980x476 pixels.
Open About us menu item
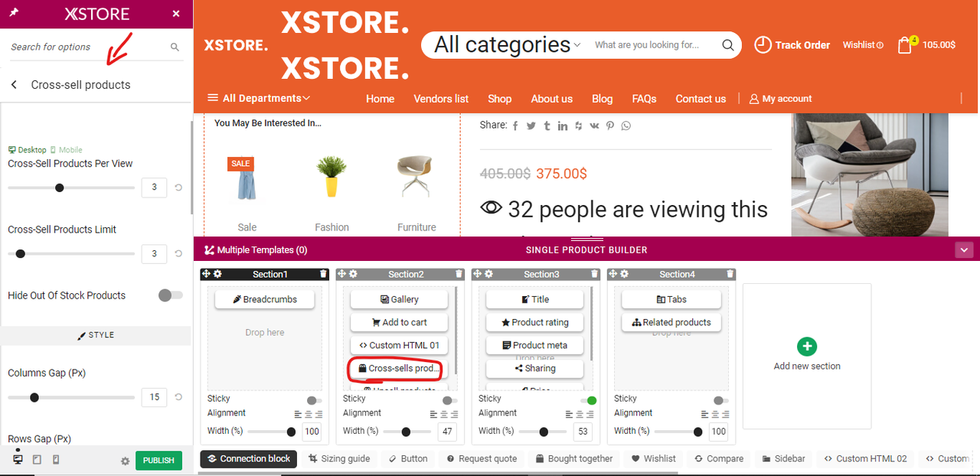pyautogui.click(x=552, y=99)
